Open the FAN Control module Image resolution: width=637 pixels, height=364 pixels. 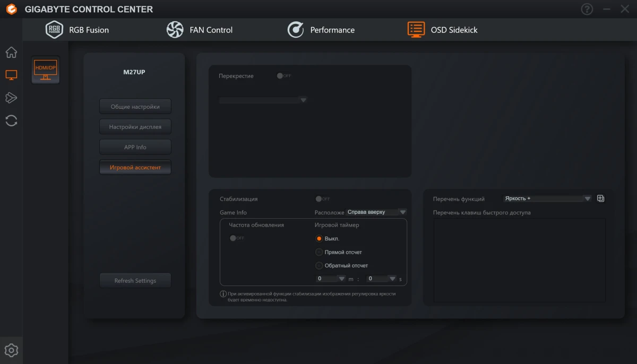point(199,30)
